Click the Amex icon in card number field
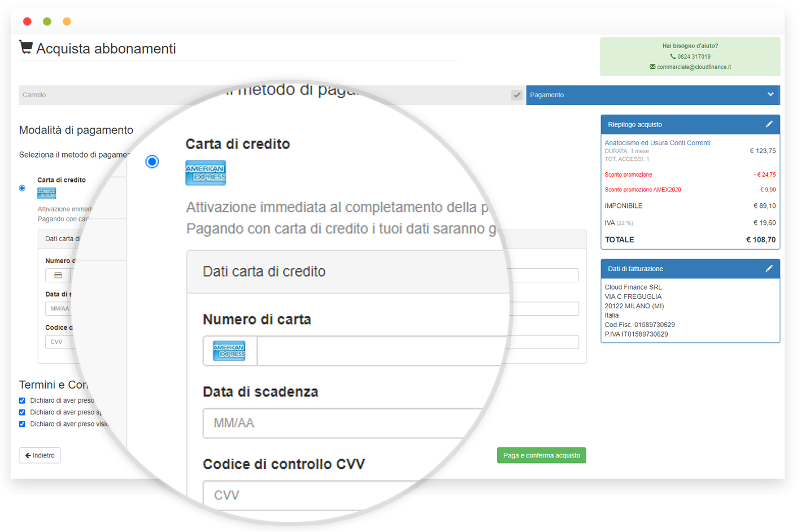801x532 pixels. click(229, 351)
